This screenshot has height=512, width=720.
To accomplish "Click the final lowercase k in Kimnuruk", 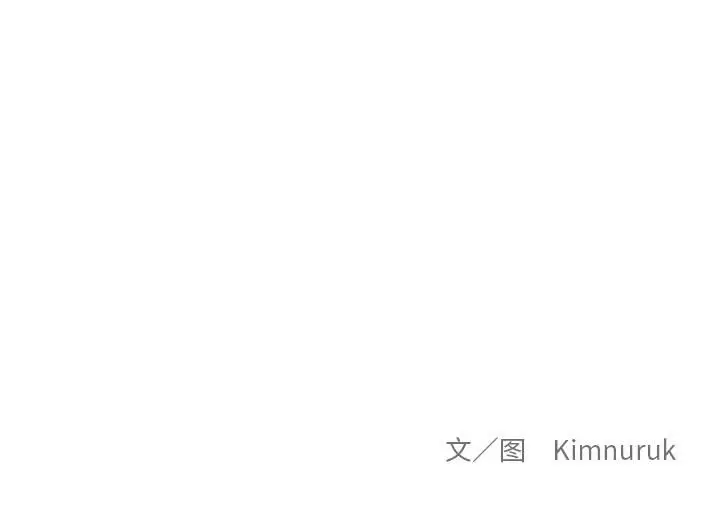I will [669, 450].
